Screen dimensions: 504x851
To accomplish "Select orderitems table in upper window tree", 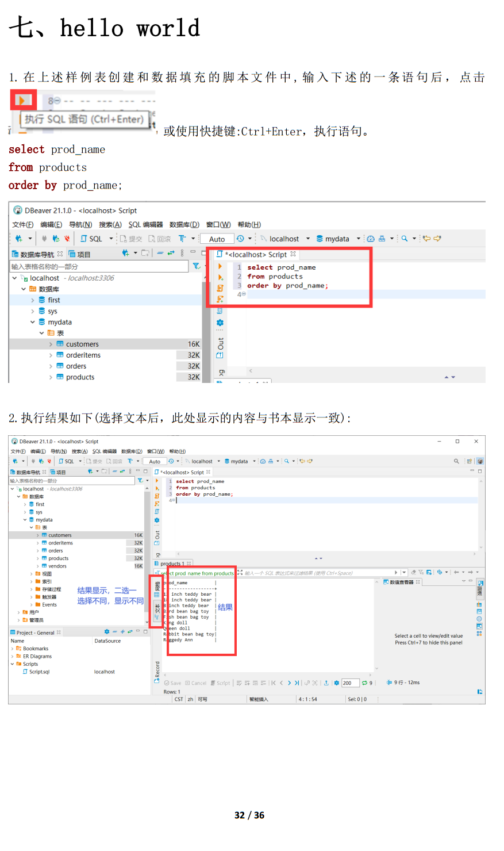I will [x=83, y=355].
